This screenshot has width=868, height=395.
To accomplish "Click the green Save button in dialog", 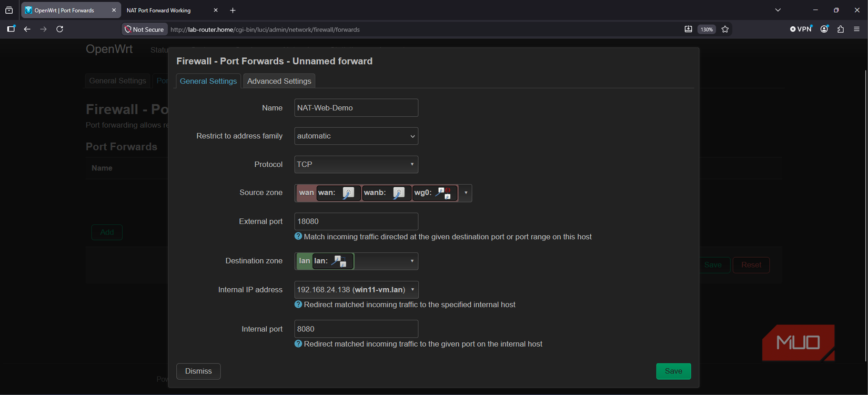I will point(673,371).
